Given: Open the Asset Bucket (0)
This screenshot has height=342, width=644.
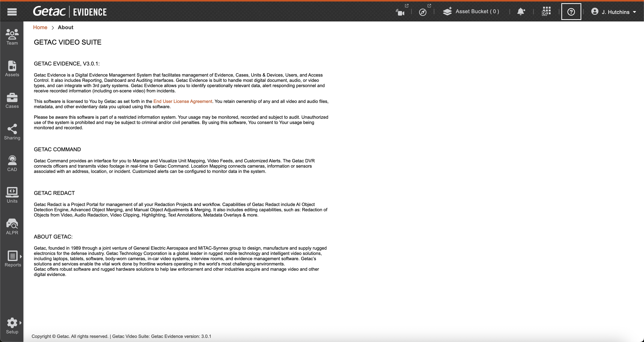Looking at the screenshot, I should 471,11.
